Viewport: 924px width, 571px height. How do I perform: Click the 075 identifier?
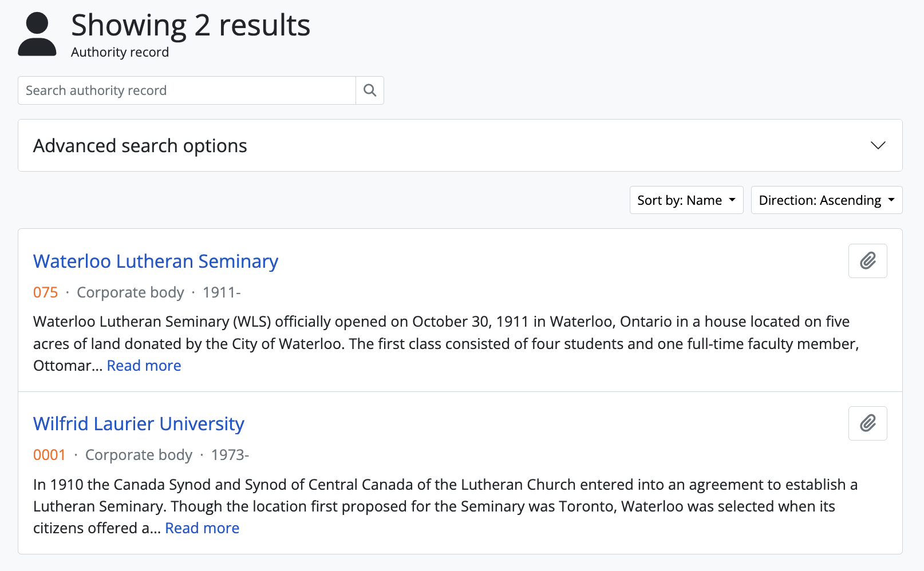46,292
